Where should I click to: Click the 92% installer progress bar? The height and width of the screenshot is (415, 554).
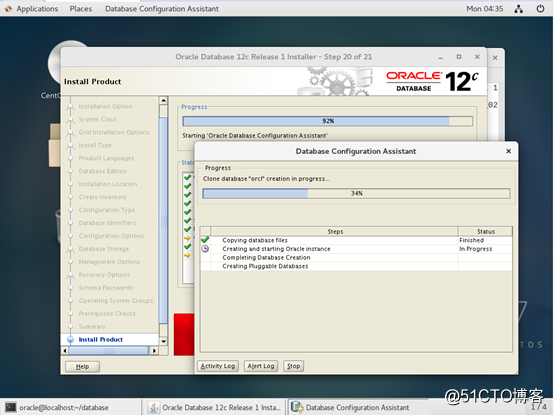(x=328, y=121)
